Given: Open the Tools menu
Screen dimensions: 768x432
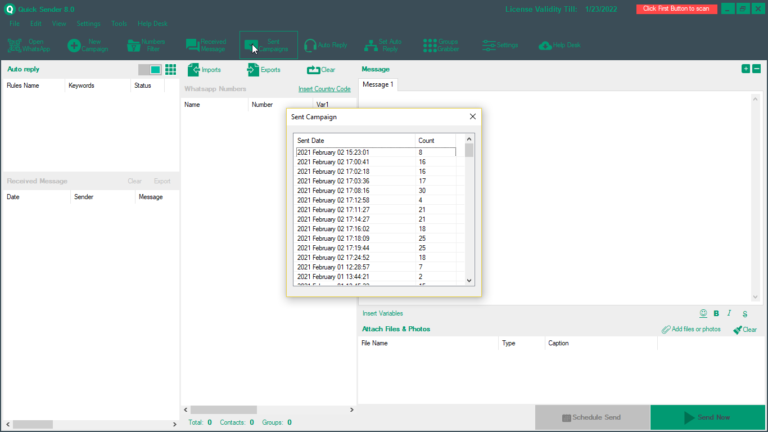Looking at the screenshot, I should (x=119, y=24).
